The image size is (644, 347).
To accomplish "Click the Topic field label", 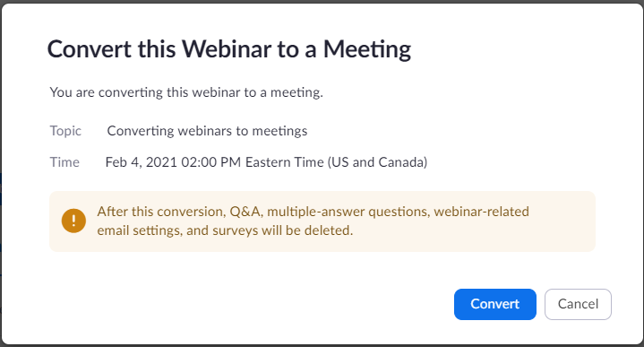I will pos(65,131).
